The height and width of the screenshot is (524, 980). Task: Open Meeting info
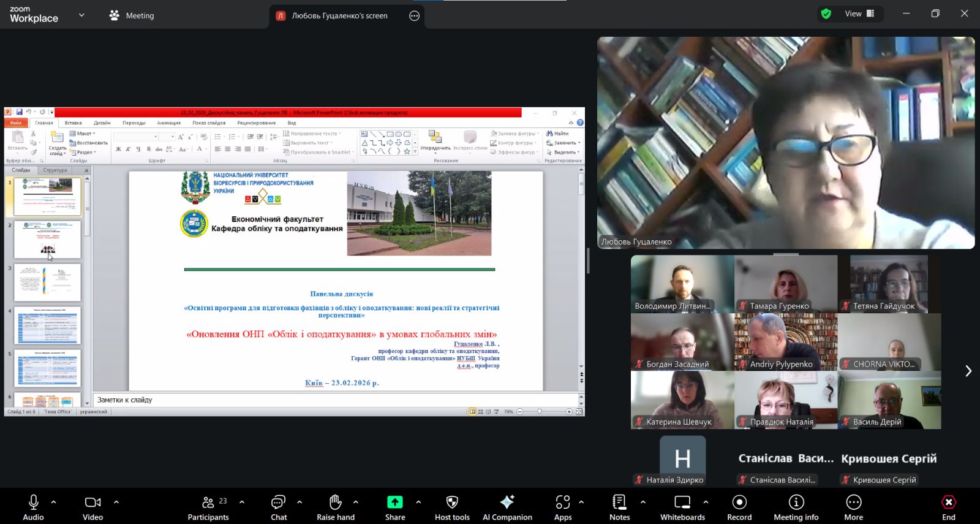coord(796,507)
